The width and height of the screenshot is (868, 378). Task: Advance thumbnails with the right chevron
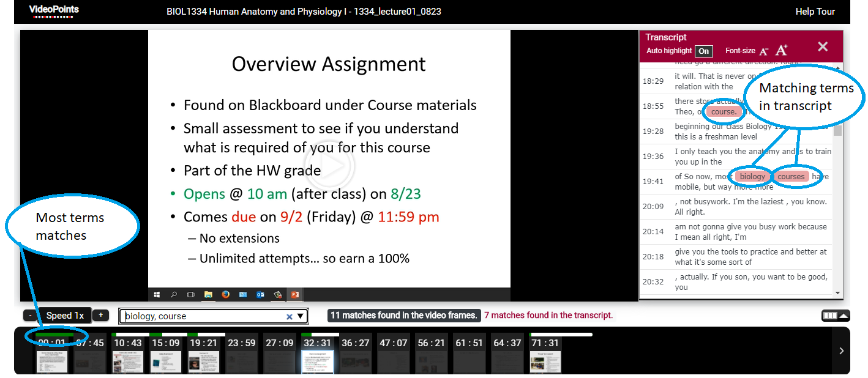coord(841,350)
